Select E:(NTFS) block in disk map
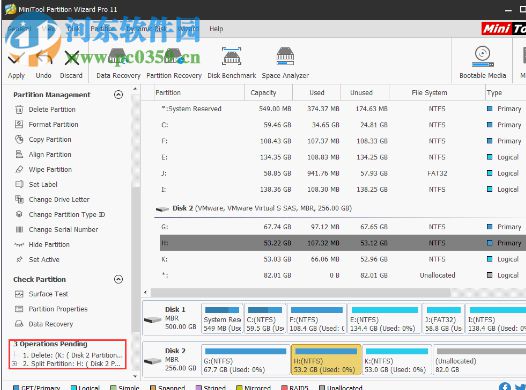The width and height of the screenshot is (526, 390). pos(384,319)
